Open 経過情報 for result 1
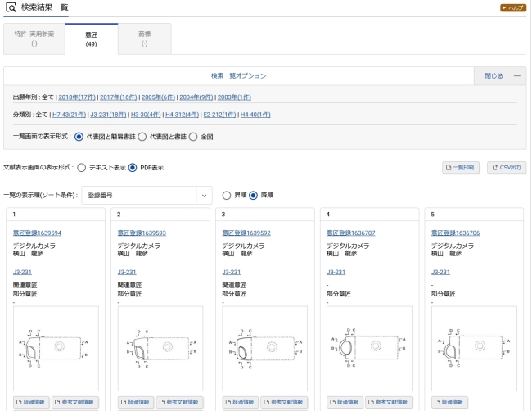This screenshot has height=411, width=532. coord(29,402)
